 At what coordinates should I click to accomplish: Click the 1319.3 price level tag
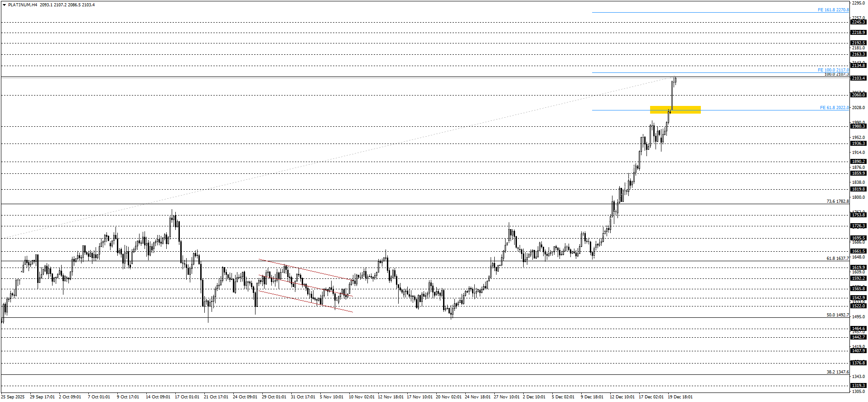(x=858, y=386)
